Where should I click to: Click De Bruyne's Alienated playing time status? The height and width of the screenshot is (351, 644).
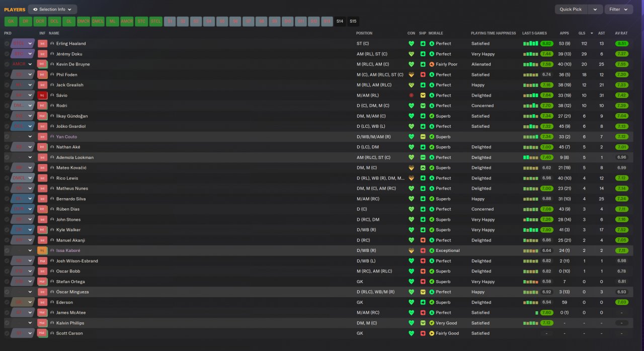click(481, 64)
